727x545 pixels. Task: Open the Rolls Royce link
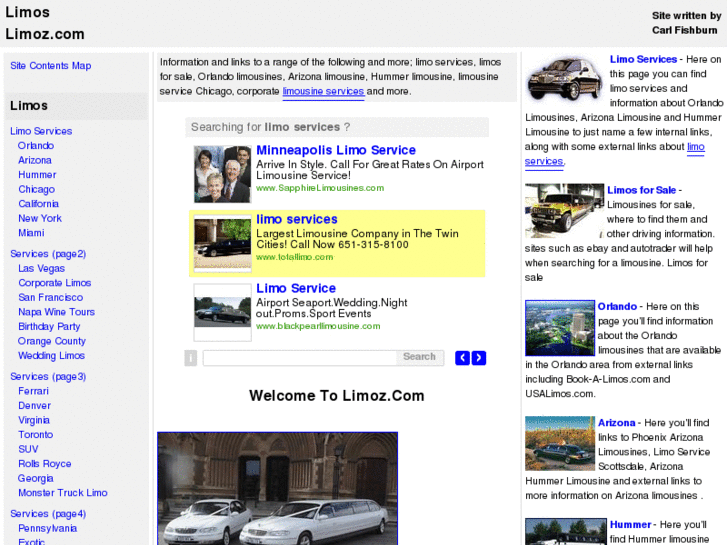tap(45, 464)
